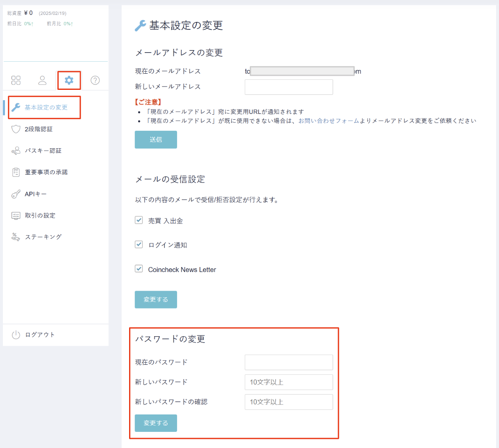Select the settings gear icon tab
Image resolution: width=499 pixels, height=448 pixels.
(x=69, y=80)
